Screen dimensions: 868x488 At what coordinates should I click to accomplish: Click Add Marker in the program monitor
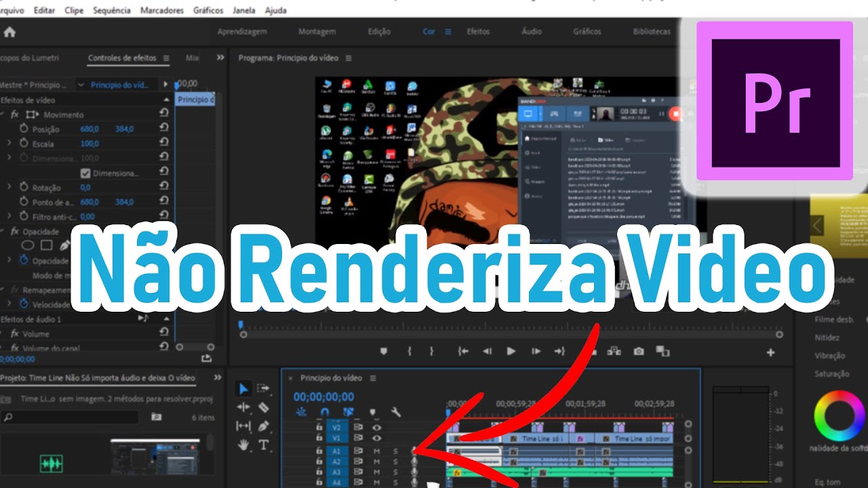click(383, 351)
